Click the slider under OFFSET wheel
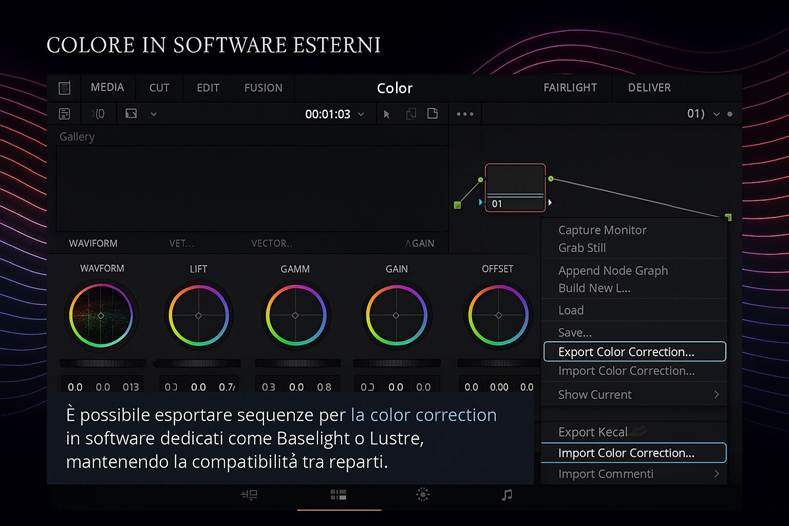This screenshot has width=789, height=526. (498, 363)
